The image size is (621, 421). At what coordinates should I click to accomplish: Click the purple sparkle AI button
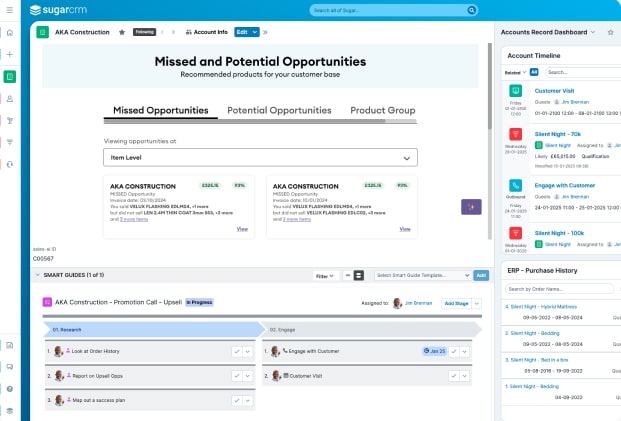click(x=470, y=206)
